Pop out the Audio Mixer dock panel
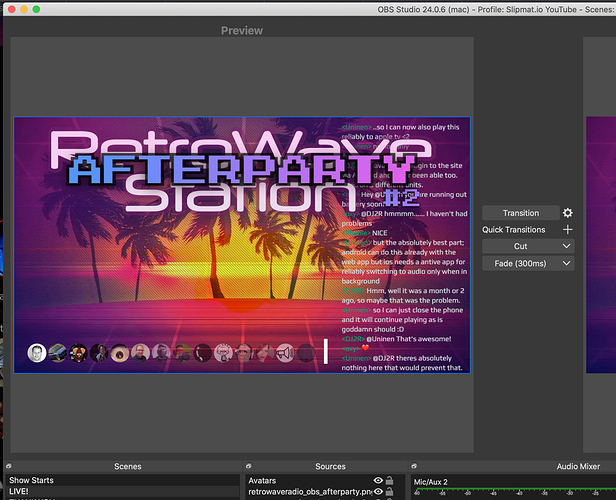The width and height of the screenshot is (616, 500). click(414, 466)
